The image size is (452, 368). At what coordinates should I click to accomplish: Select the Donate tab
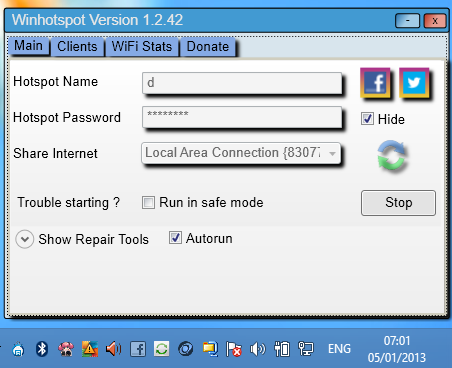[208, 47]
